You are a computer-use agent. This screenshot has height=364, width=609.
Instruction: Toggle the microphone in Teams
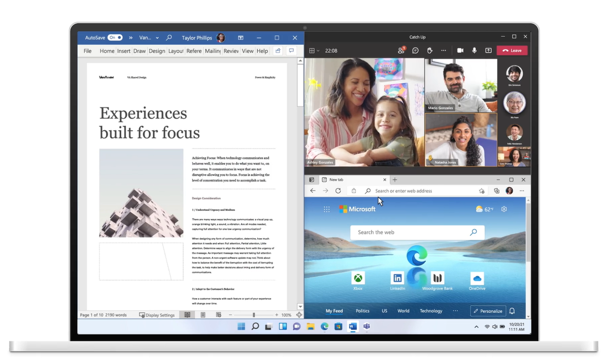point(475,50)
